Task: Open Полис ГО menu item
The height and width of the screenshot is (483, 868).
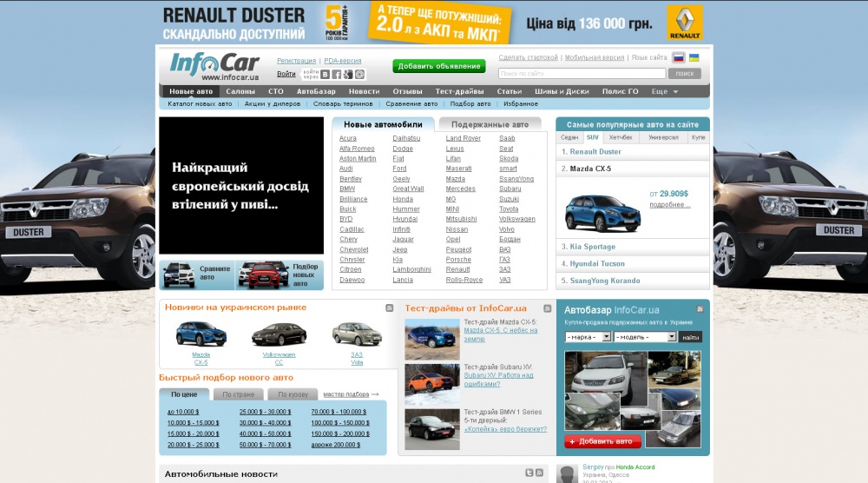Action: click(x=620, y=91)
